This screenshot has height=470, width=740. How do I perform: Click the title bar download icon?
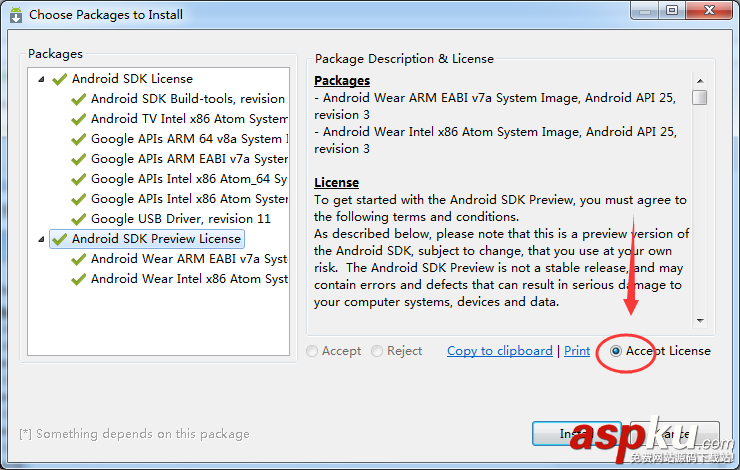[x=14, y=15]
